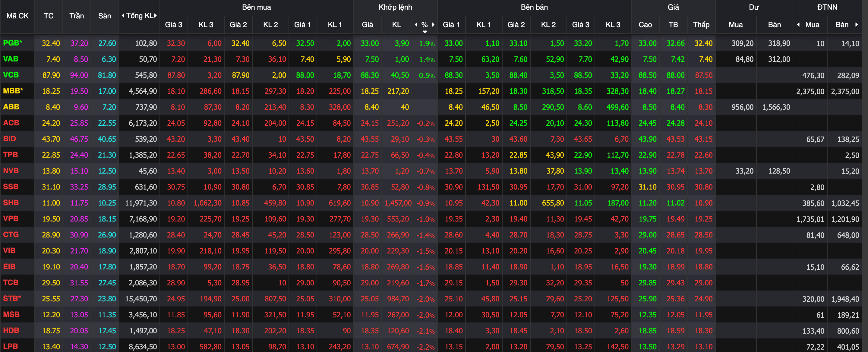Sort by the % change column header

tap(425, 25)
